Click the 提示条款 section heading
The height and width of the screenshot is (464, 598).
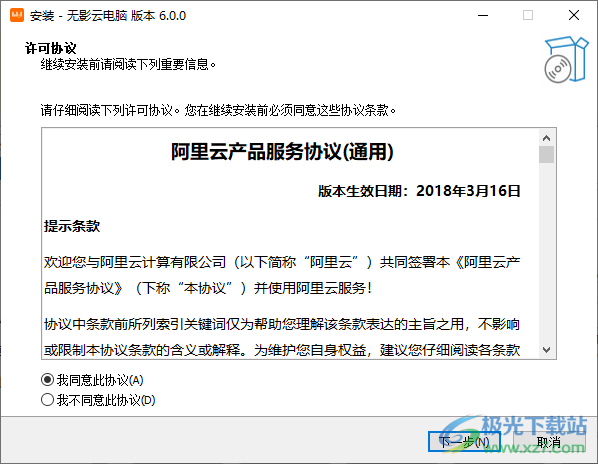[72, 226]
